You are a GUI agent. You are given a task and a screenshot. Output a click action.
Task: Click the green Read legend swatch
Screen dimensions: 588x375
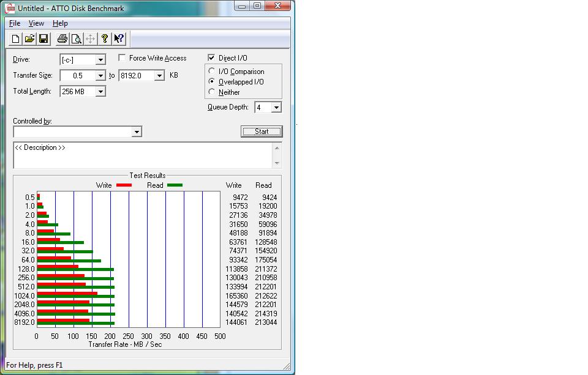(175, 185)
